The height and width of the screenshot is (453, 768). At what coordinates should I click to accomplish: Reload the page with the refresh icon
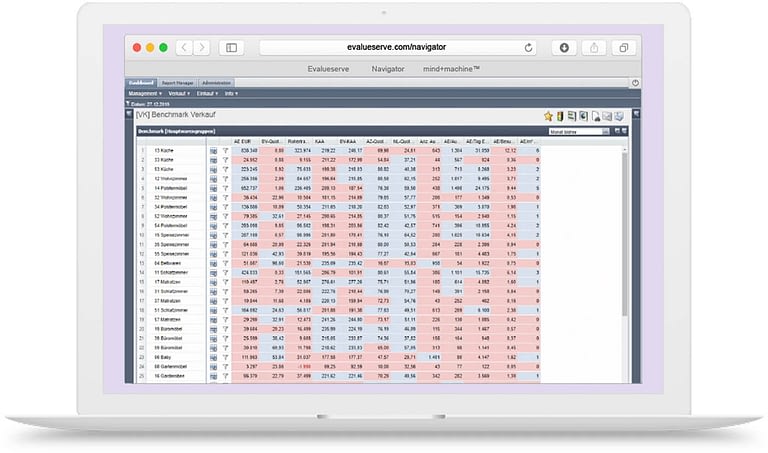click(x=528, y=48)
